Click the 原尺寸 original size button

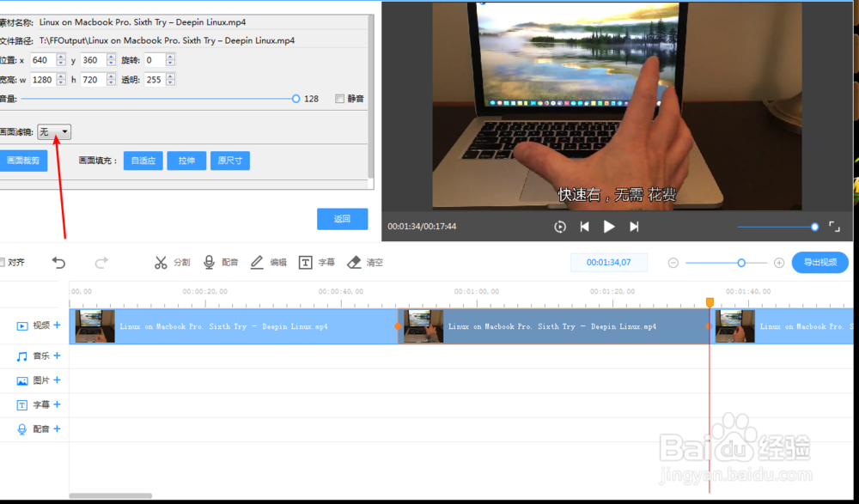(x=230, y=161)
